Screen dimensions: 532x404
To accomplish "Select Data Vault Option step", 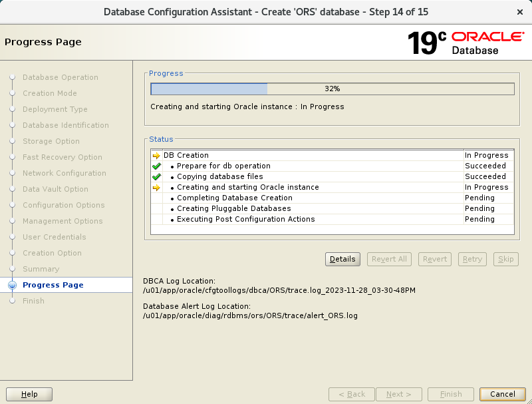I will [x=55, y=189].
